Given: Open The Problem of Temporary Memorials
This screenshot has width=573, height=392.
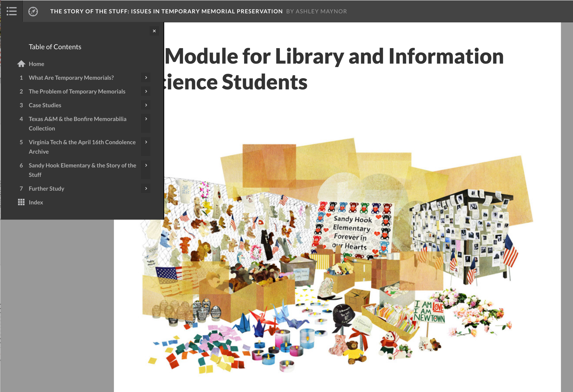Looking at the screenshot, I should [x=77, y=91].
